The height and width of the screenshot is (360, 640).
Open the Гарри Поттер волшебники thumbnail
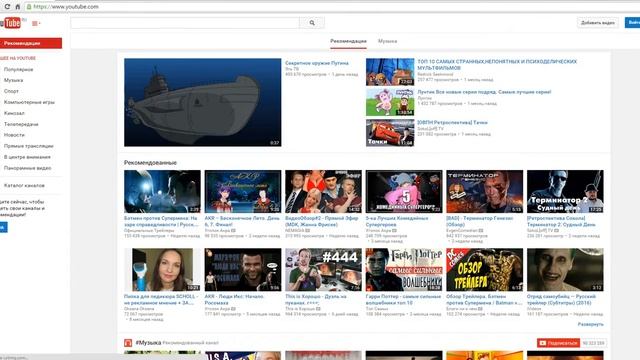point(404,270)
